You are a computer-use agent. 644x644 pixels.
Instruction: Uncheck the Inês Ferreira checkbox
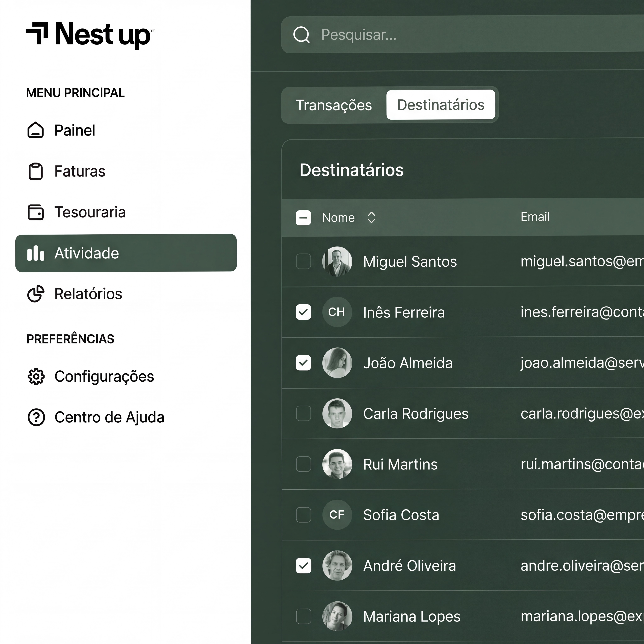point(303,312)
